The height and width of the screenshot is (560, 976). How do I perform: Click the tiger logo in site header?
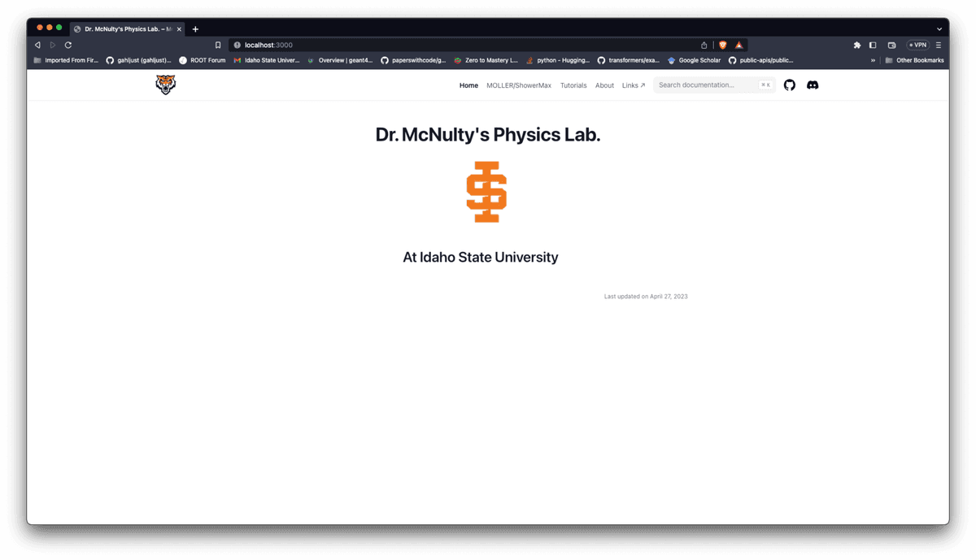coord(165,85)
